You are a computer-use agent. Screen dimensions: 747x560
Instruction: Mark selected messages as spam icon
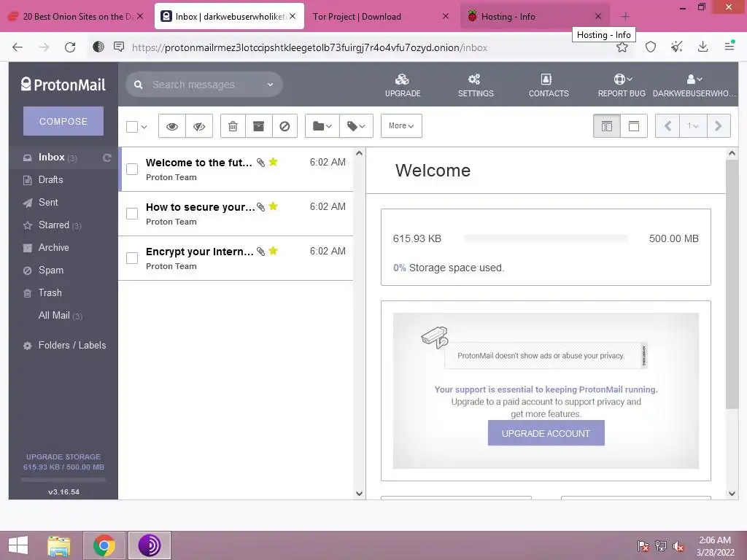[285, 126]
